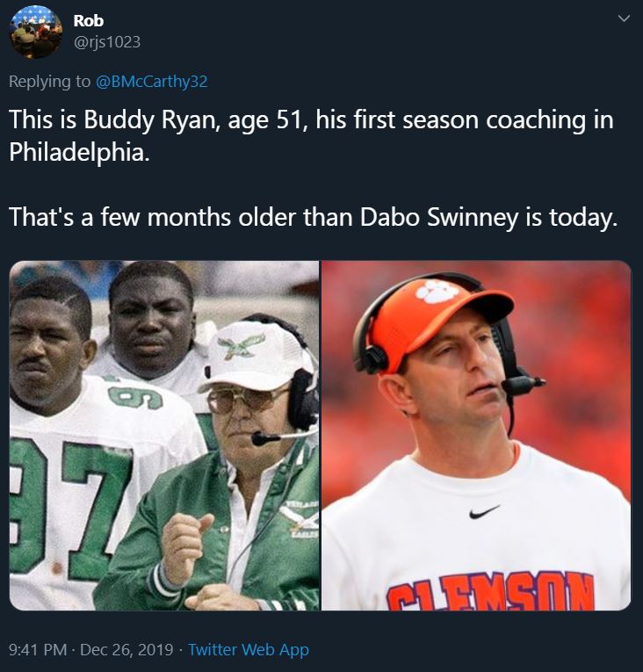Open the @BMcCarthy32 mention link

click(x=151, y=82)
